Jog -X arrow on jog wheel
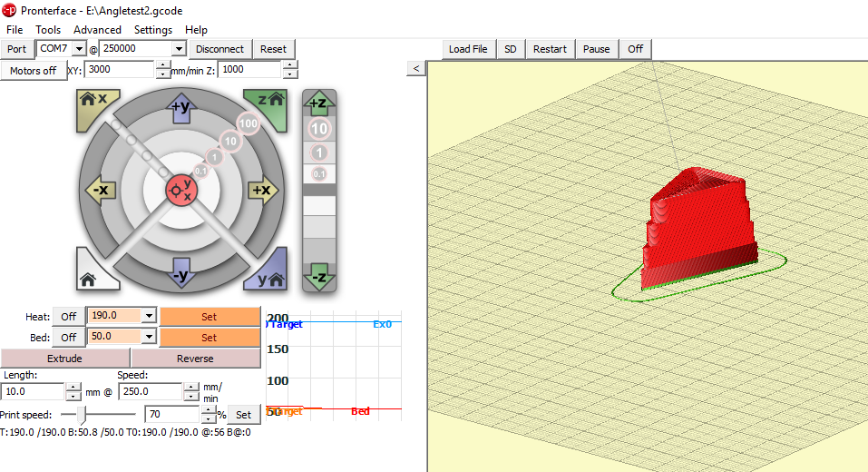Screen dimensions: 868x472 pyautogui.click(x=100, y=191)
